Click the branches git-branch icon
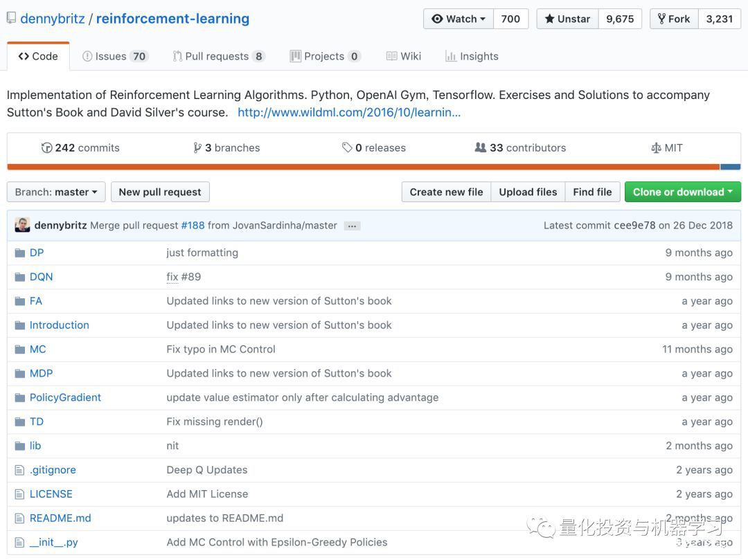The height and width of the screenshot is (560, 748). 197,147
